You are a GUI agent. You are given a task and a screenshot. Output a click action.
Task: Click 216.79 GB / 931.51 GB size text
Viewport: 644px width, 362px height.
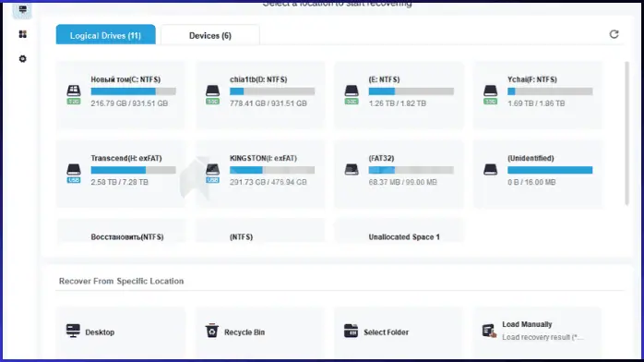pyautogui.click(x=129, y=103)
